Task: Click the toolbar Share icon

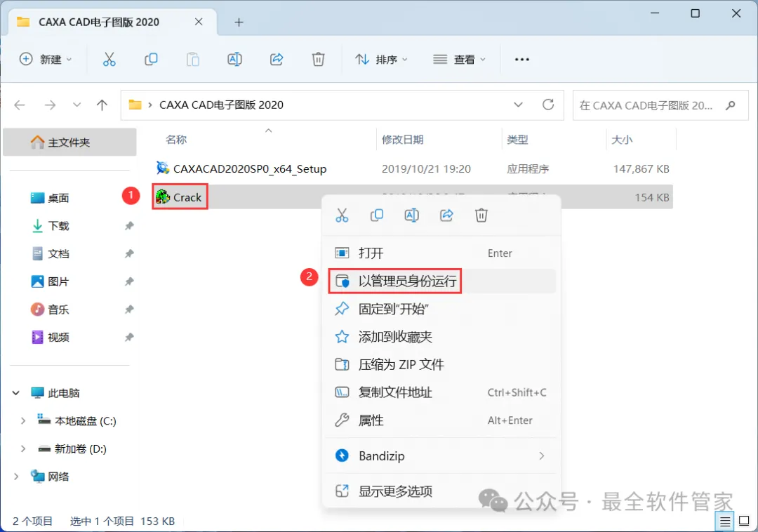Action: [277, 60]
